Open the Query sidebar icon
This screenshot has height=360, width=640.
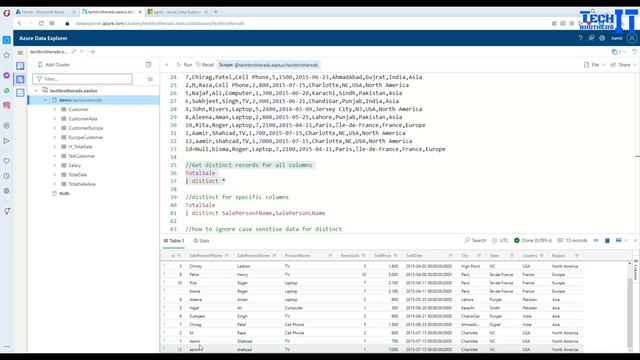20,79
